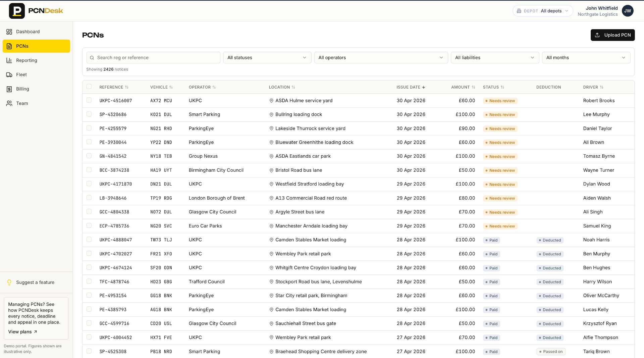Click the Fleet truck icon

point(9,74)
